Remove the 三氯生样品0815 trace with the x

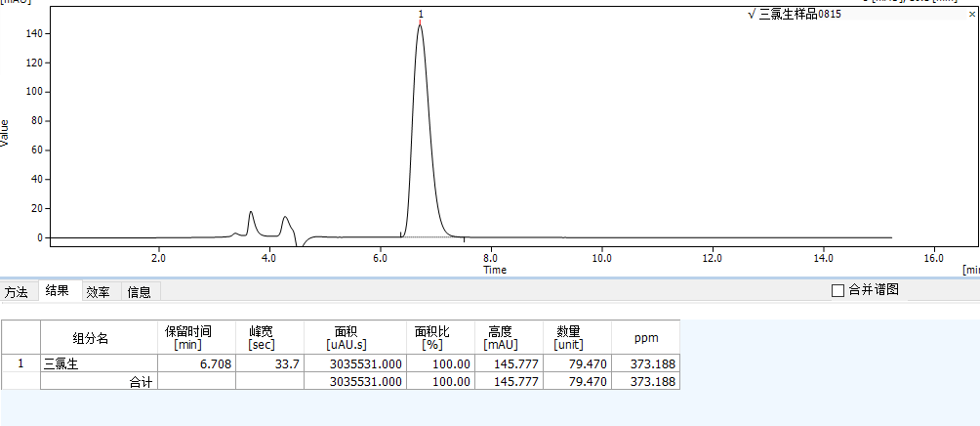(x=970, y=14)
